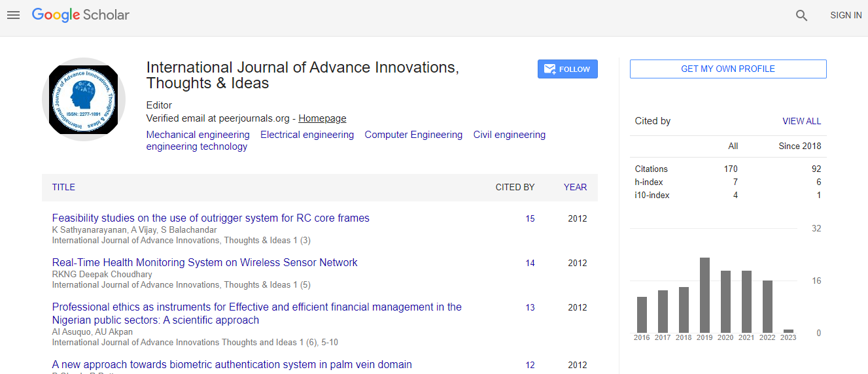Screen dimensions: 868x374
Task: Open Real-Time Health Monitoring System article
Action: click(x=205, y=262)
